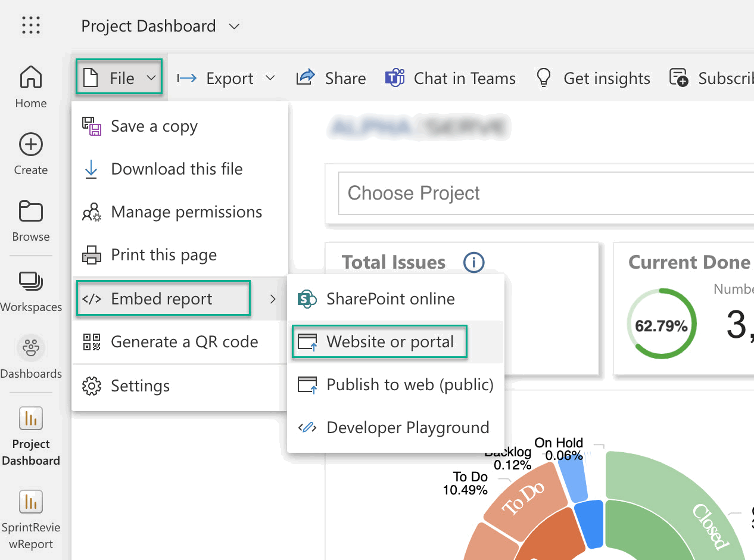Open the app launcher grid icon
754x560 pixels.
point(31,25)
